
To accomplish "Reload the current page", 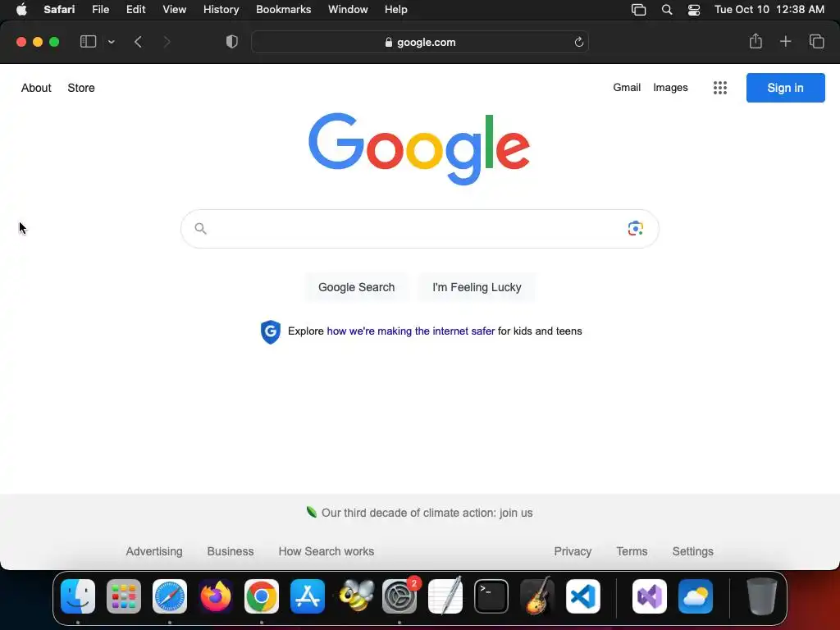I will click(578, 43).
